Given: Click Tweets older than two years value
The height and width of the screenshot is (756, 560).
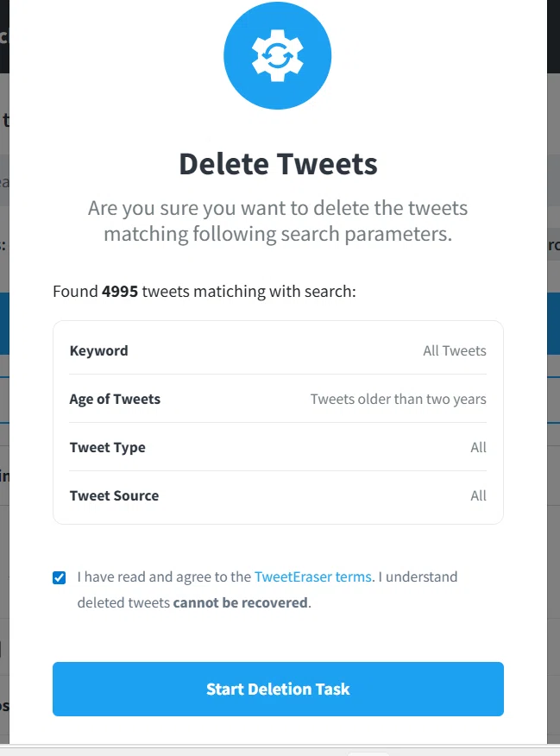Looking at the screenshot, I should (398, 399).
